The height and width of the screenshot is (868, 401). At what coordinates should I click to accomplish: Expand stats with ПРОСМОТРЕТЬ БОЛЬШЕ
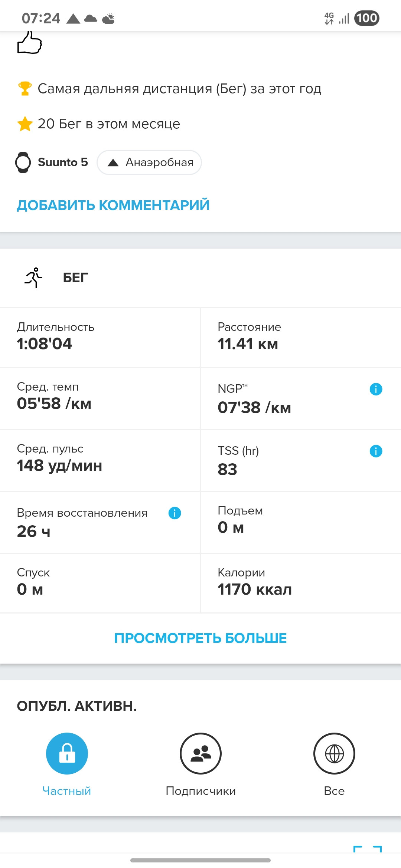[200, 638]
